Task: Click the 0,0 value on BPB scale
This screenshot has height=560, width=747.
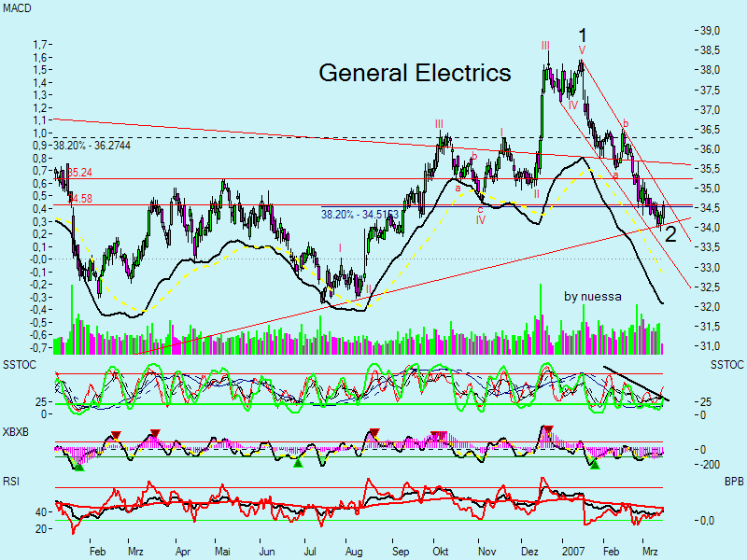Action: coord(707,521)
